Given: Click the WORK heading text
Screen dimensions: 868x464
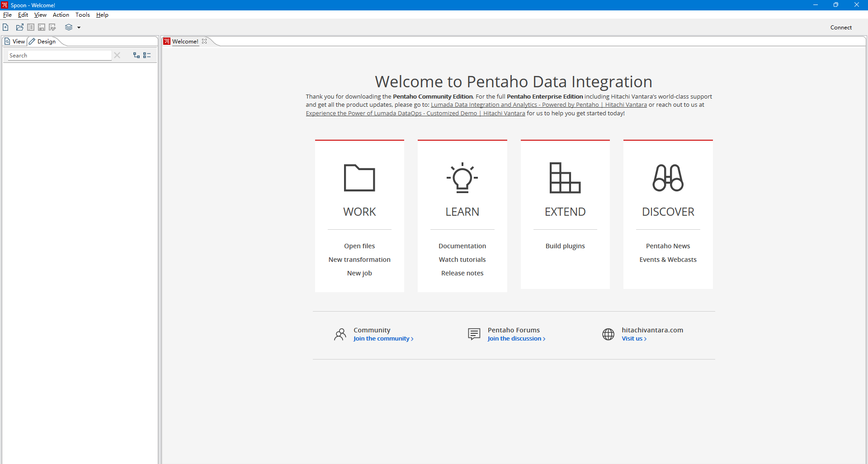Looking at the screenshot, I should (x=359, y=212).
